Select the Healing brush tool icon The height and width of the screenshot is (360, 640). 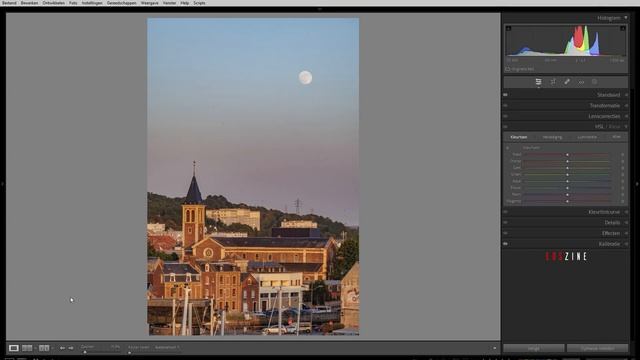[x=567, y=82]
